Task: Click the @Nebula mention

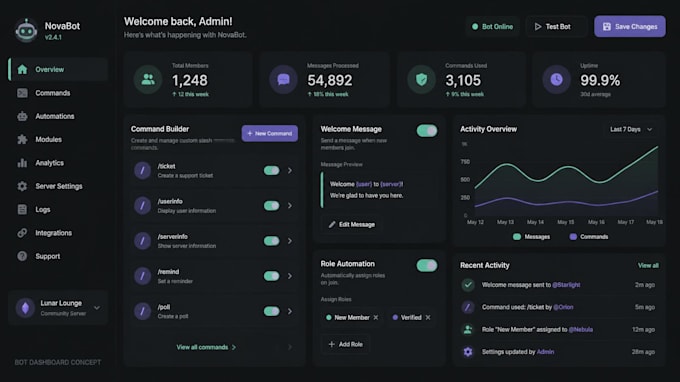Action: [x=581, y=330]
